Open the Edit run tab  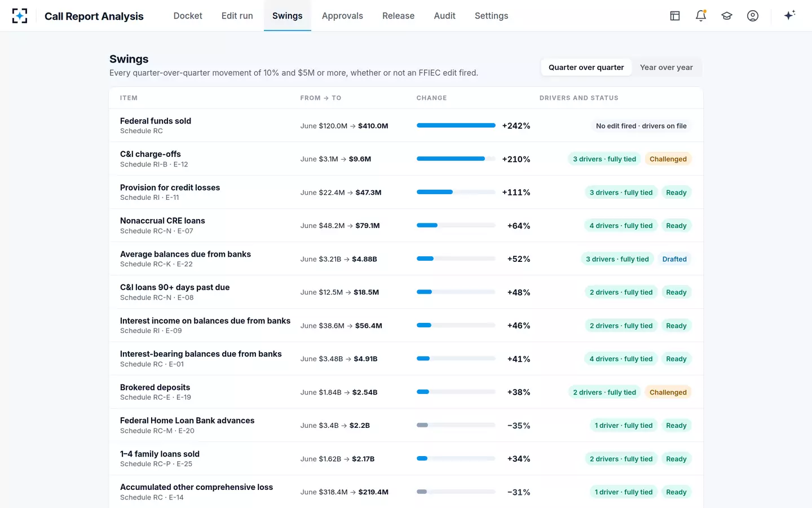[237, 16]
